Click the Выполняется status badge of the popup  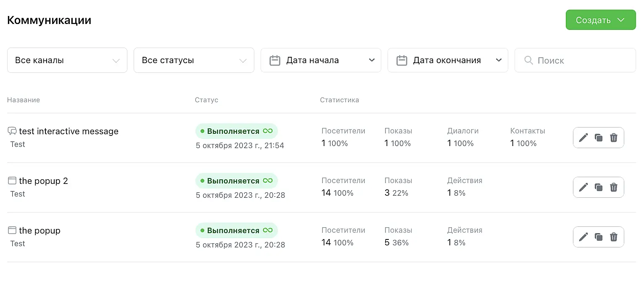click(x=236, y=230)
